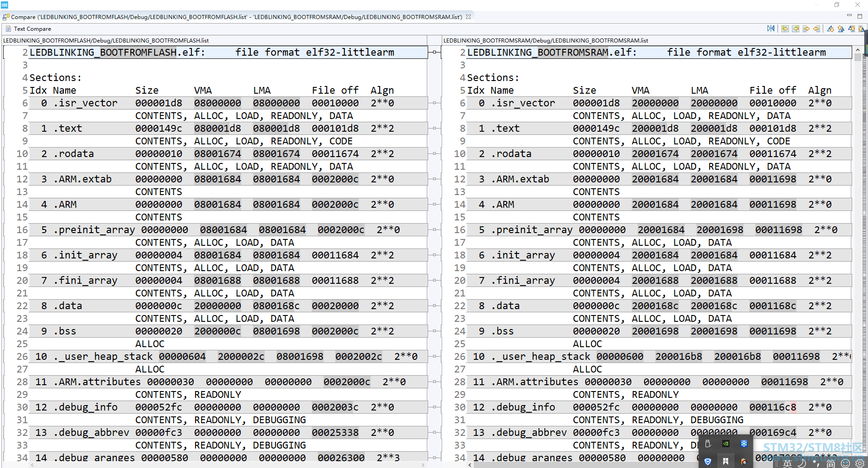The width and height of the screenshot is (868, 468).
Task: Toggle IME simplified 简 character mode
Action: pos(831,463)
